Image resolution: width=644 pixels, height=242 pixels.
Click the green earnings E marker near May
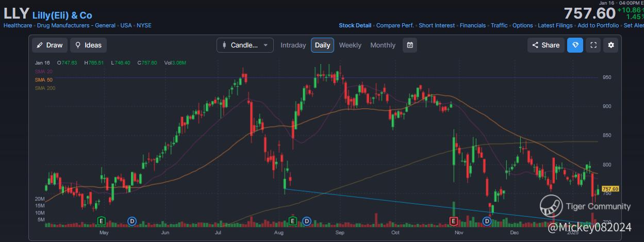[x=102, y=221]
